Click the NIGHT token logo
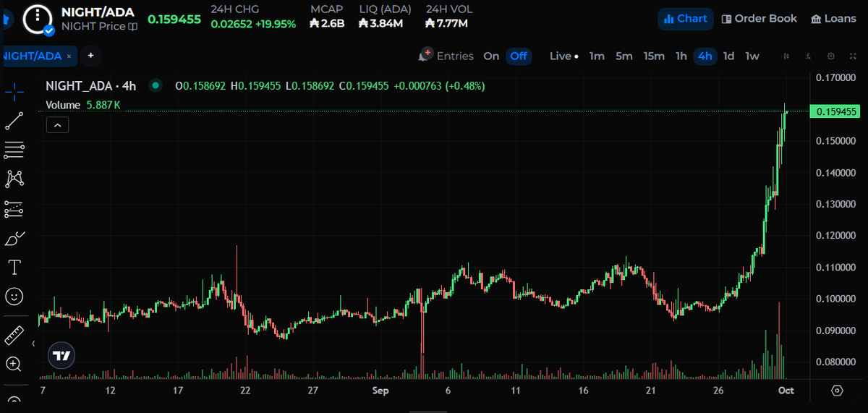The height and width of the screenshot is (413, 868). 38,20
